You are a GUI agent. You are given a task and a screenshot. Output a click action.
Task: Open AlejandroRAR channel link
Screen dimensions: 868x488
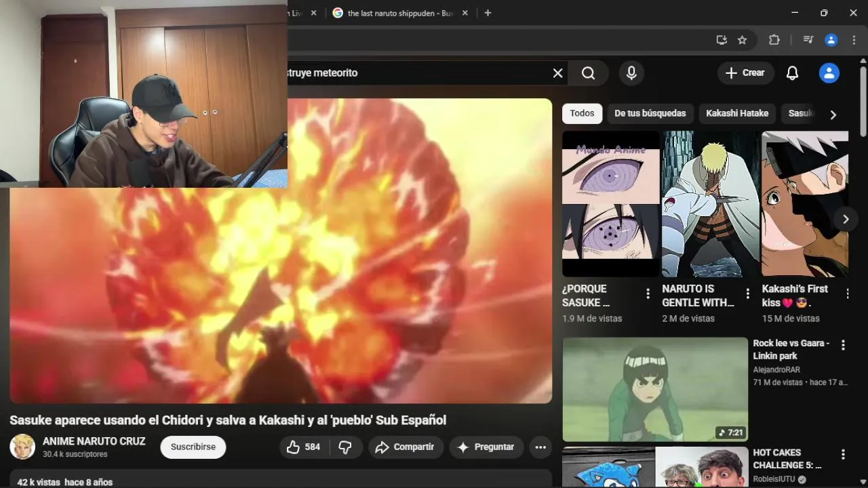776,370
